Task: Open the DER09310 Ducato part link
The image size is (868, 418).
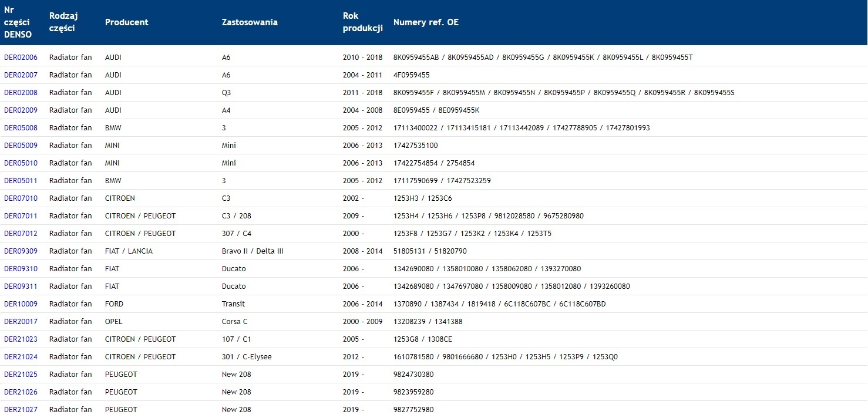Action: pyautogui.click(x=21, y=269)
